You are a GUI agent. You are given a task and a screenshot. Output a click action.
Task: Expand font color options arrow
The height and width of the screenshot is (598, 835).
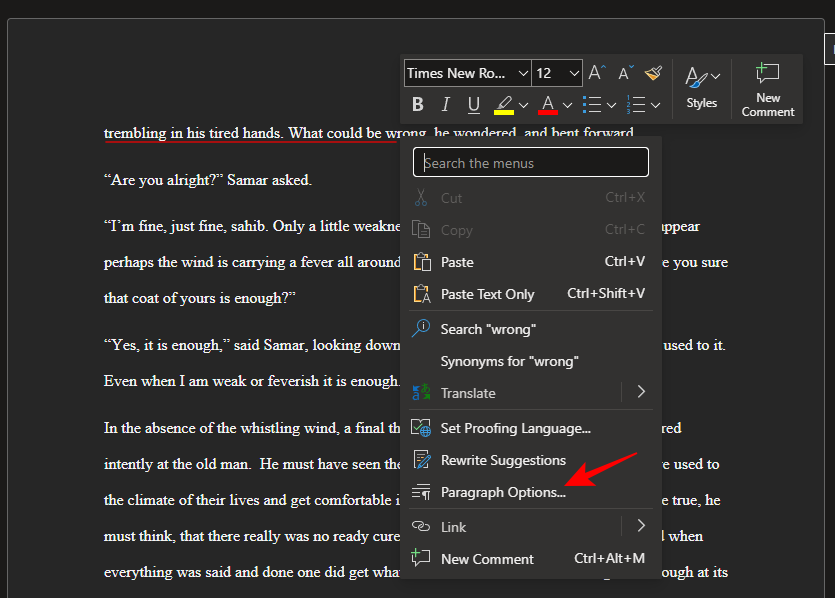coord(568,105)
